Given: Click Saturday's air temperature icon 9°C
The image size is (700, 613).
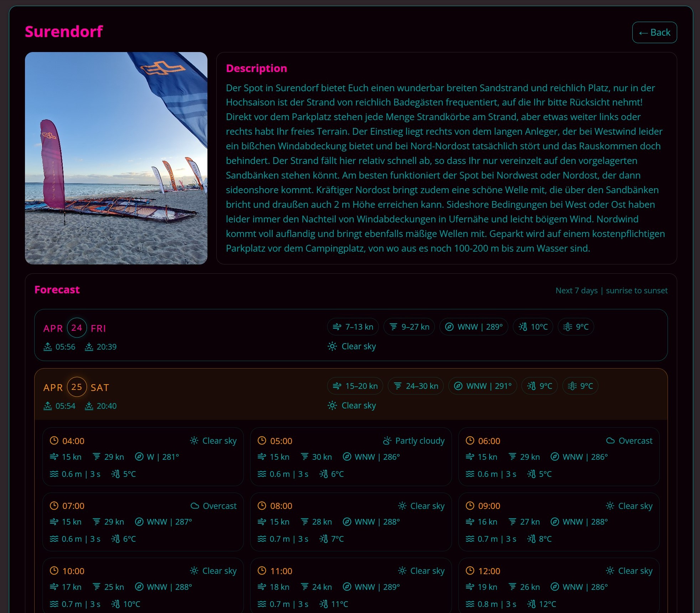Looking at the screenshot, I should [531, 386].
